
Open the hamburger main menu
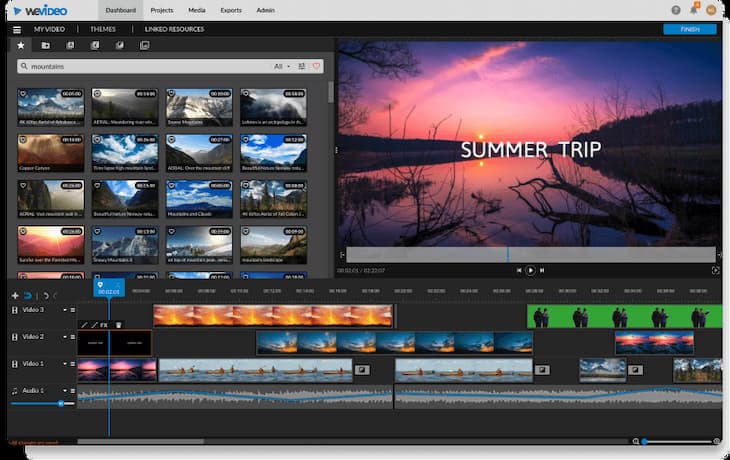[x=17, y=29]
